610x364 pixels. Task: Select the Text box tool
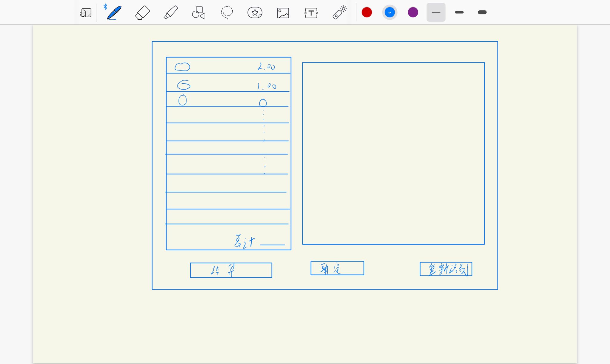(x=311, y=12)
